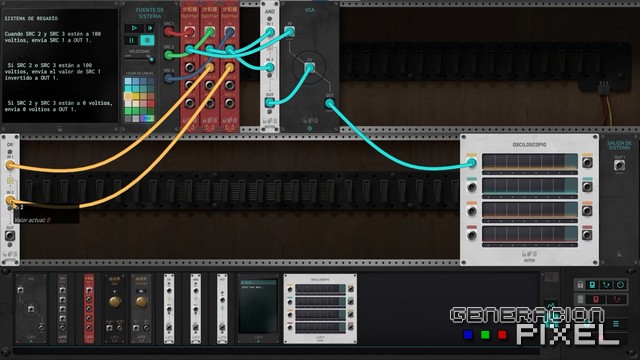The image size is (640, 360).
Task: Click the step-forward button beside play
Action: pos(150,28)
